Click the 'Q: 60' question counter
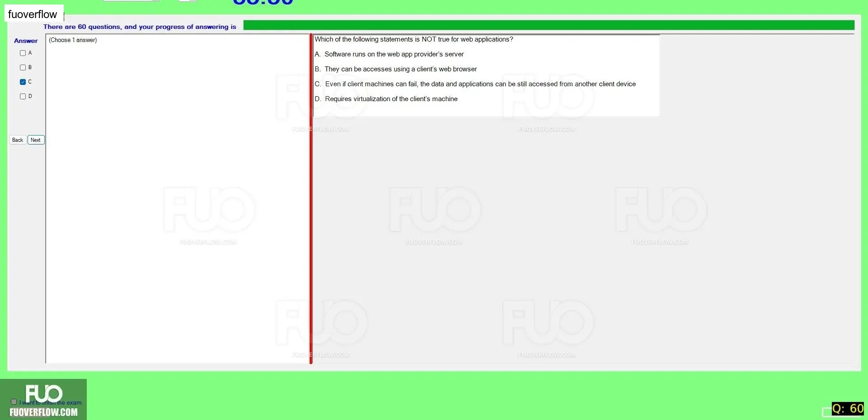Viewport: 868px width, 420px height. click(x=848, y=409)
